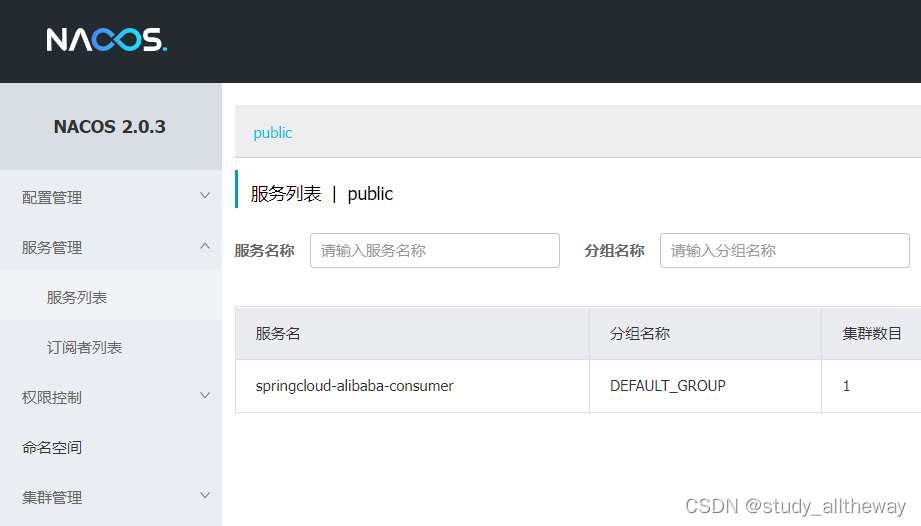This screenshot has height=526, width=921.
Task: Click the 服务列表 | public page title
Action: (x=321, y=194)
